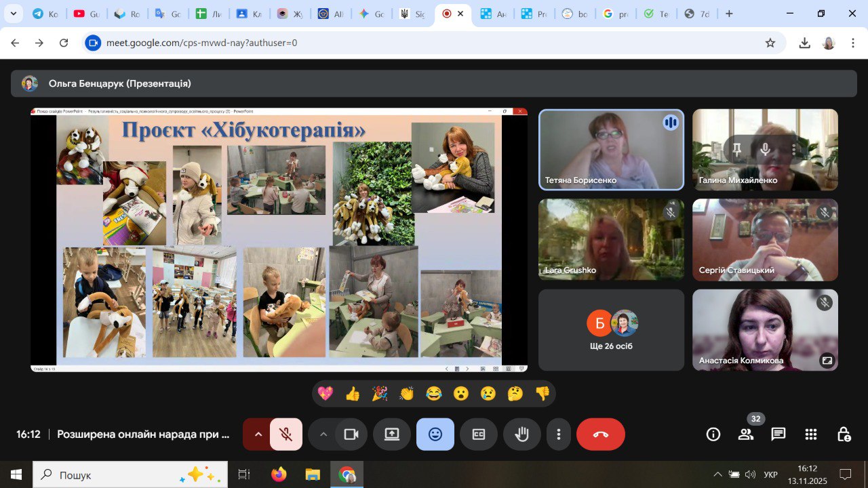
Task: Toggle closed captions button
Action: [479, 434]
